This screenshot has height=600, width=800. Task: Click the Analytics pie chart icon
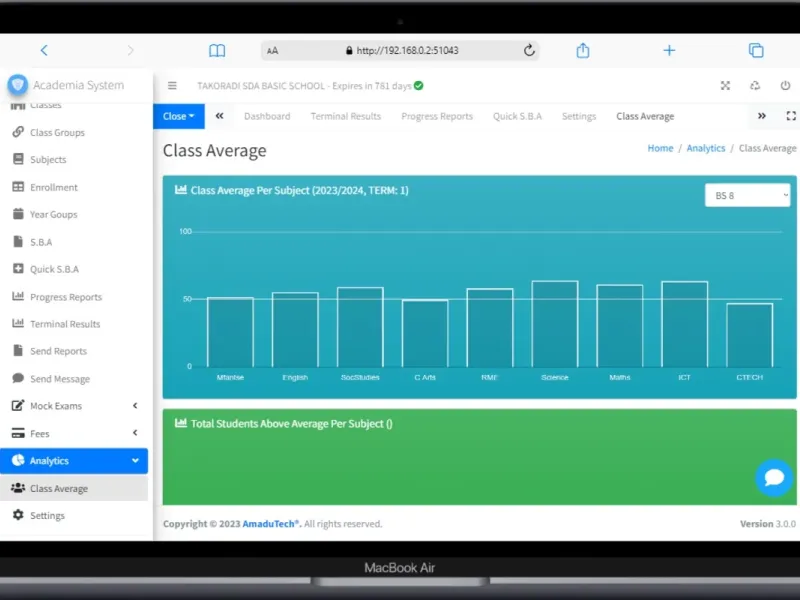(x=18, y=460)
